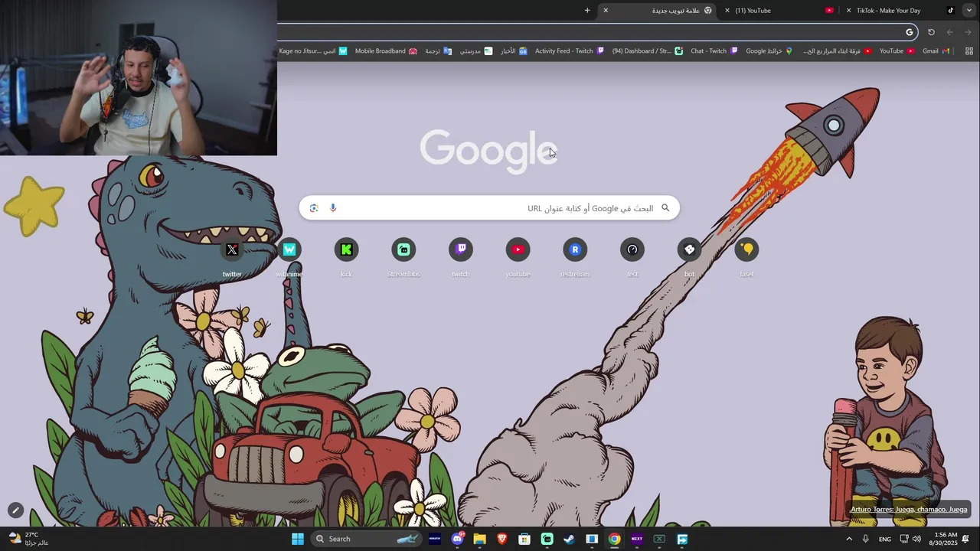Open the bot shortcut tile
980x551 pixels.
[689, 257]
